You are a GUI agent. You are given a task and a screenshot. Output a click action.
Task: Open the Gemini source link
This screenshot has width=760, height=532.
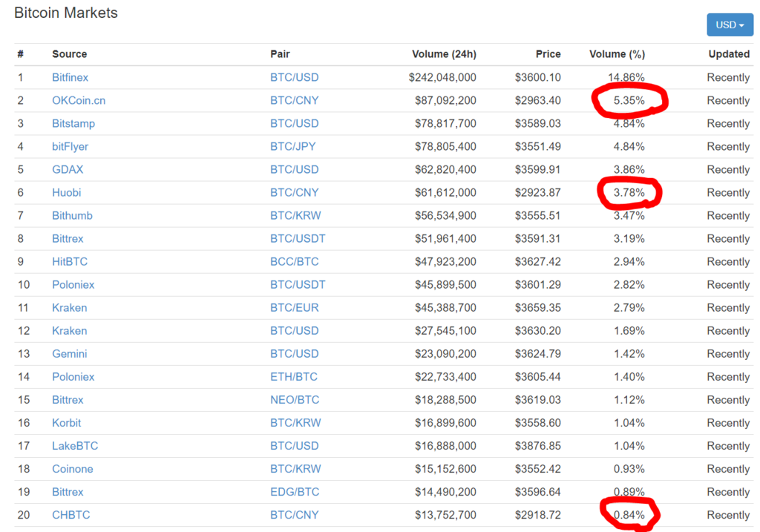69,354
